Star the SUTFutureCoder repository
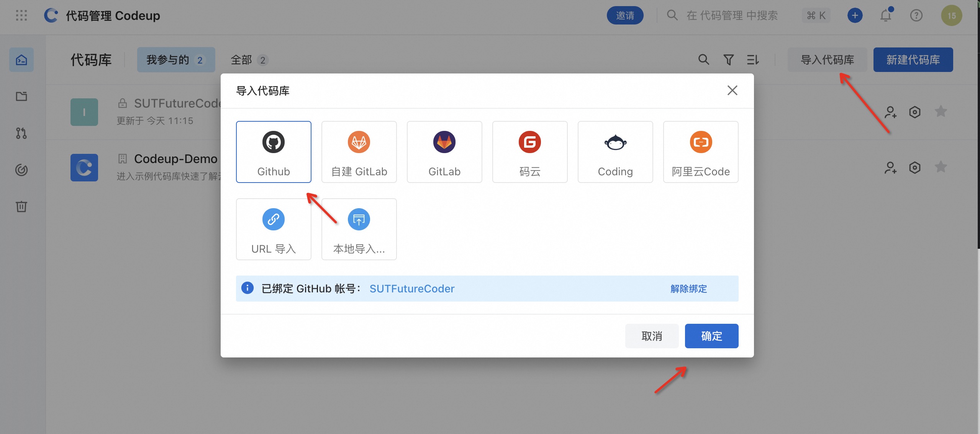This screenshot has height=434, width=980. click(x=941, y=112)
